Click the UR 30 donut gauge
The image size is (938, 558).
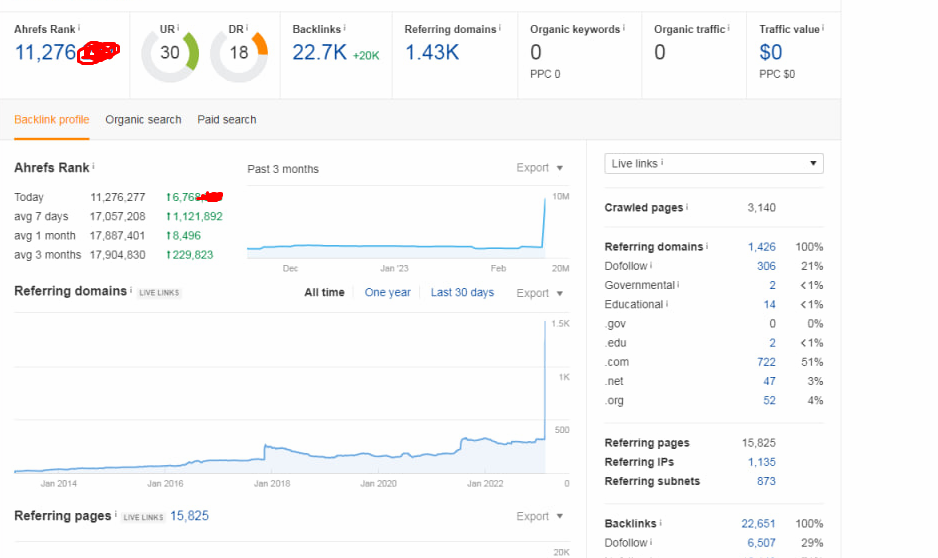[x=170, y=53]
